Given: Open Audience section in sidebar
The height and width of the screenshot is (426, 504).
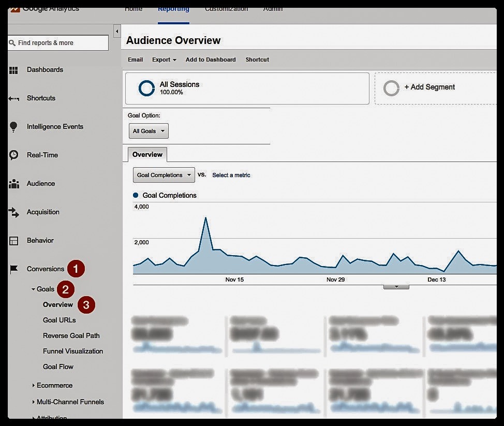Looking at the screenshot, I should (41, 184).
